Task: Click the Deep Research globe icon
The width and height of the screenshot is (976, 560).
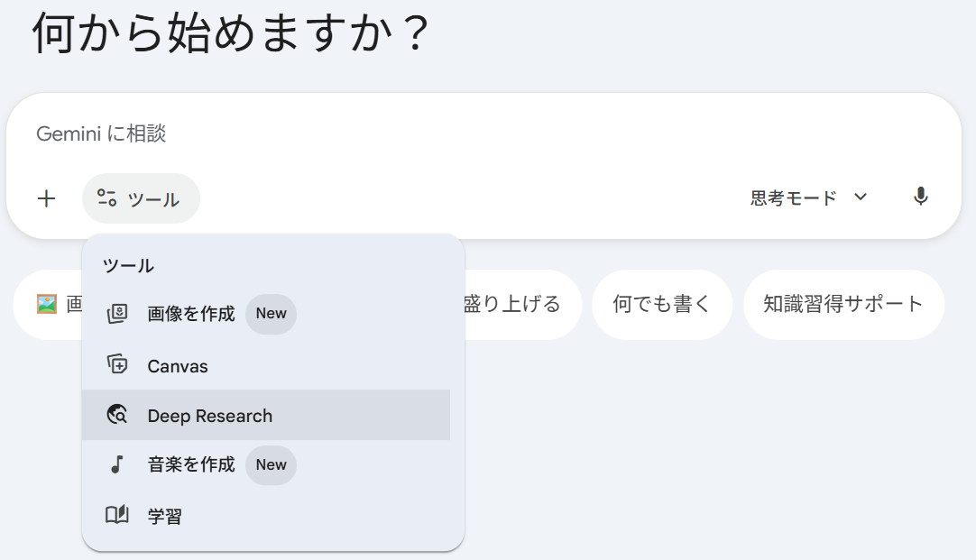Action: tap(117, 415)
